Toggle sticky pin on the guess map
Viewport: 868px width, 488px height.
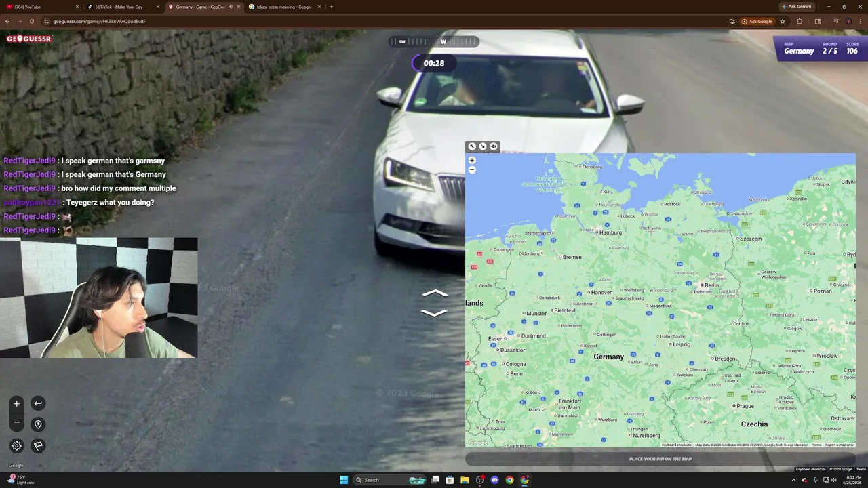pos(494,146)
